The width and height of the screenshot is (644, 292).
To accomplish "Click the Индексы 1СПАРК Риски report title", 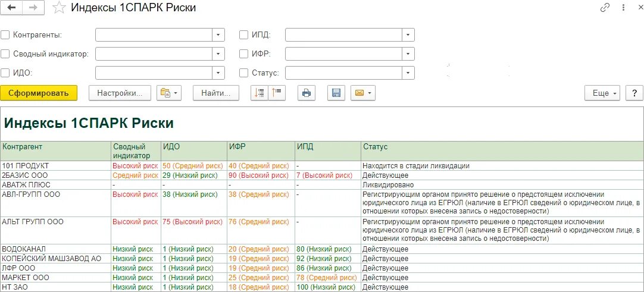I will 89,123.
